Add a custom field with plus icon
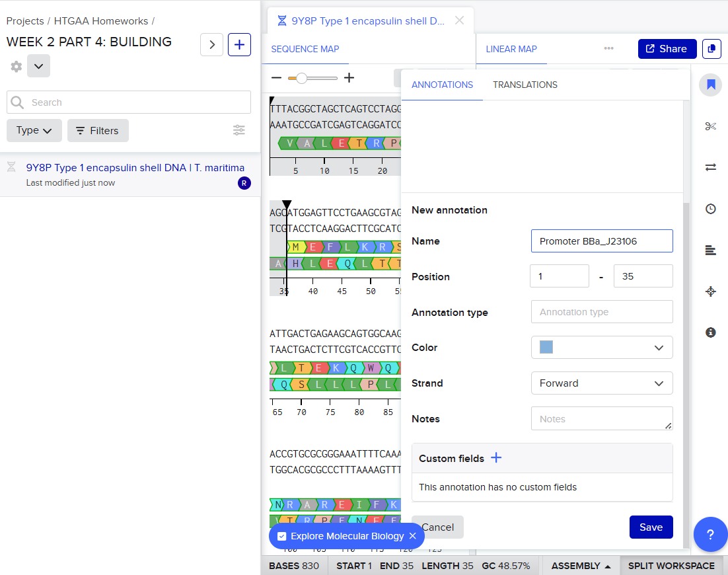This screenshot has height=575, width=728. click(x=496, y=458)
